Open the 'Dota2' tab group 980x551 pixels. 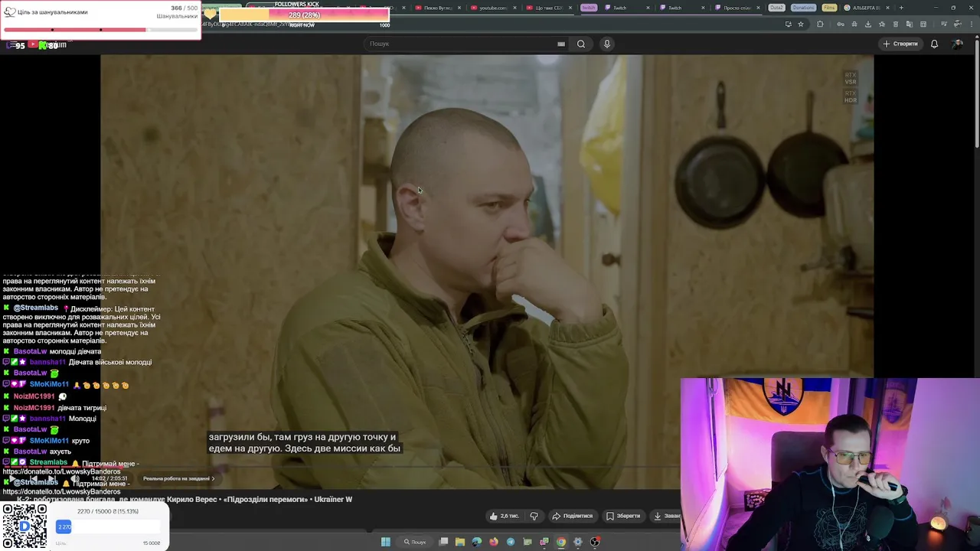tap(776, 8)
